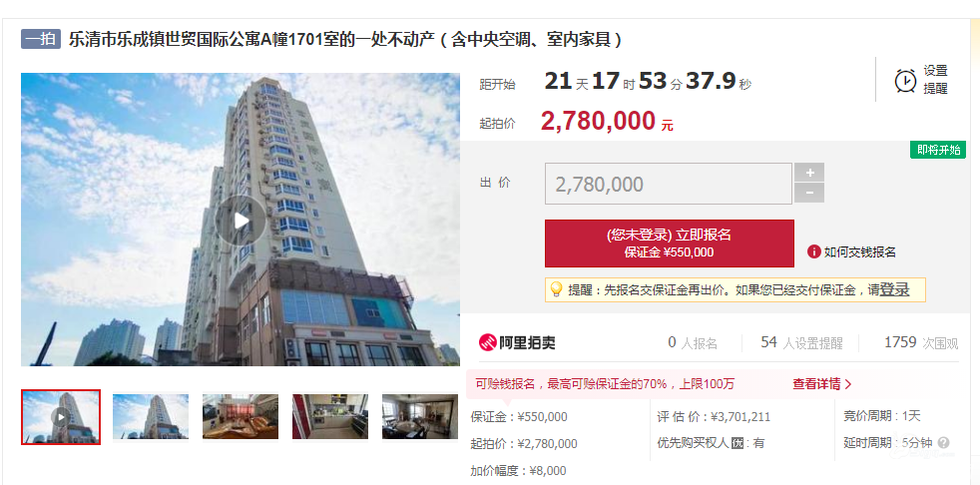Focus the 出价 bid amount input field

click(x=669, y=184)
